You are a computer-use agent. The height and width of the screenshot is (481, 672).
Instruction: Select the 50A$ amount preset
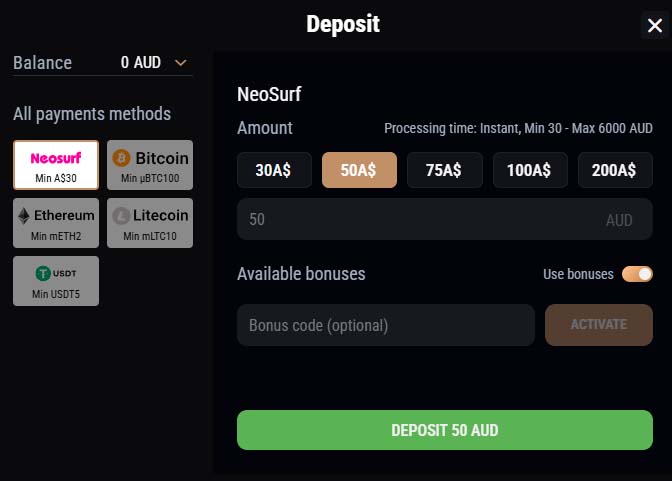[359, 170]
